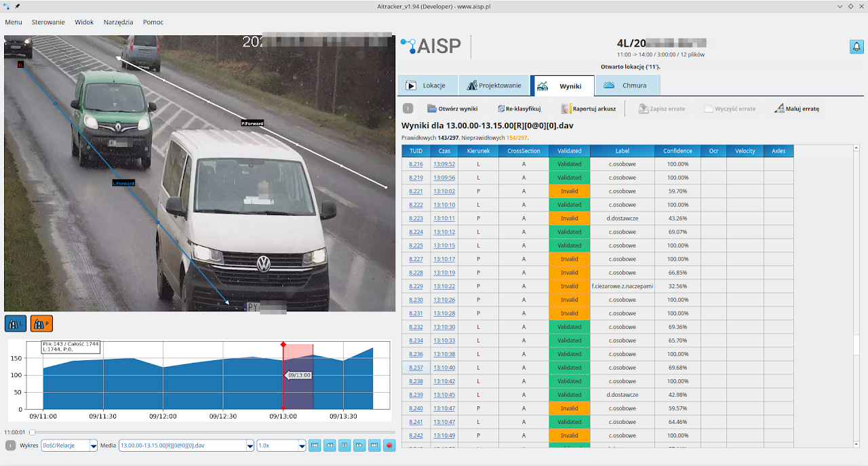Screen dimensions: 868x466
Task: Click the Validated cell in row 8.237
Action: click(x=569, y=368)
